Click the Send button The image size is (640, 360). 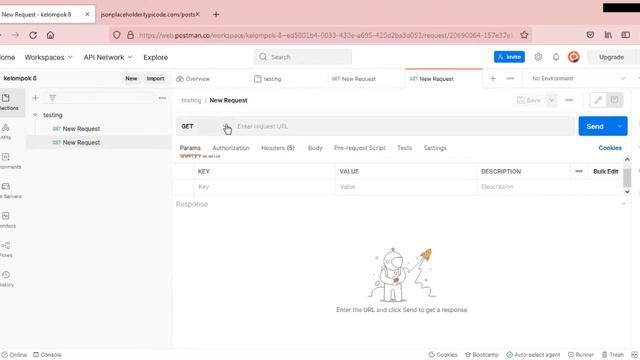[595, 127]
